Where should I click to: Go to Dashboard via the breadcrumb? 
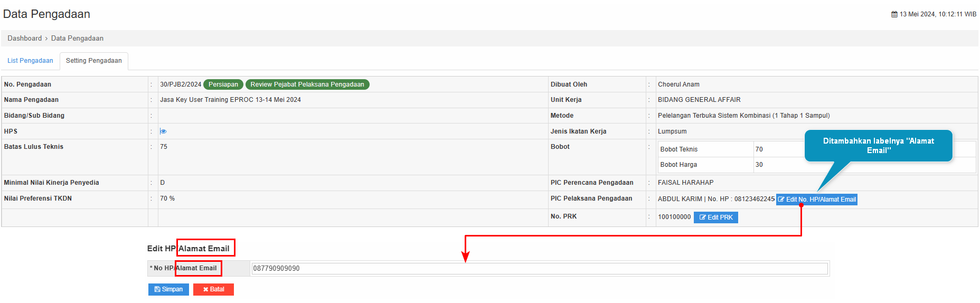click(24, 39)
